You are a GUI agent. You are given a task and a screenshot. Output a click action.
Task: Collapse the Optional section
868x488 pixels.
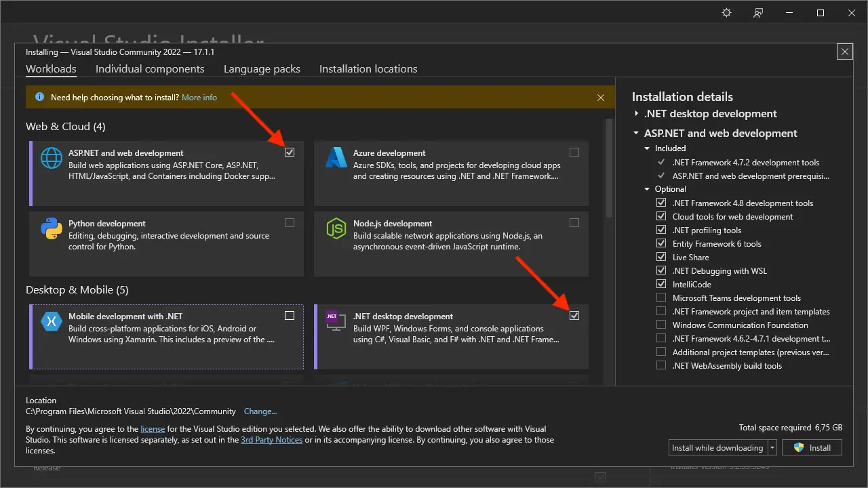(x=648, y=189)
